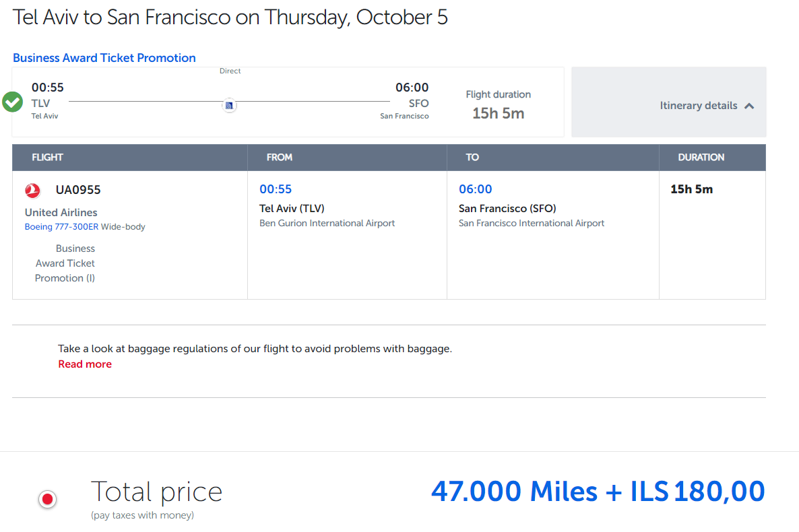Collapse the Itinerary details chevron

pos(749,106)
